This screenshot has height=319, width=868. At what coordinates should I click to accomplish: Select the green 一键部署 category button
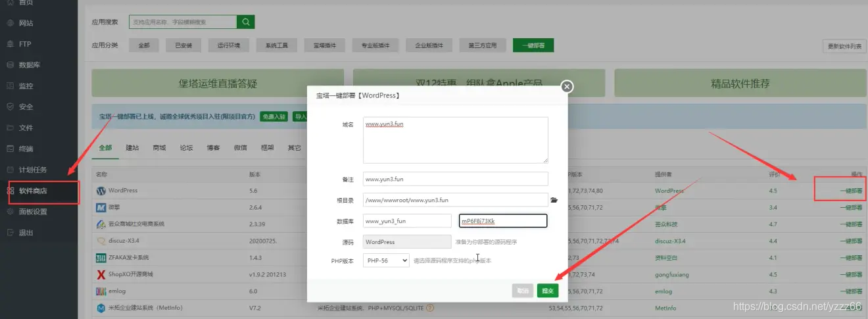533,45
